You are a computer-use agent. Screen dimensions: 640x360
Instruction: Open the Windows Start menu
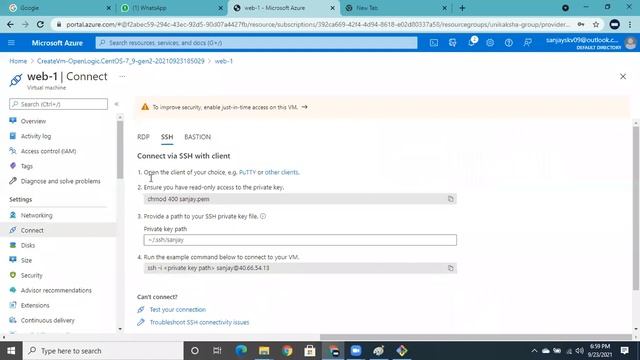(11, 351)
